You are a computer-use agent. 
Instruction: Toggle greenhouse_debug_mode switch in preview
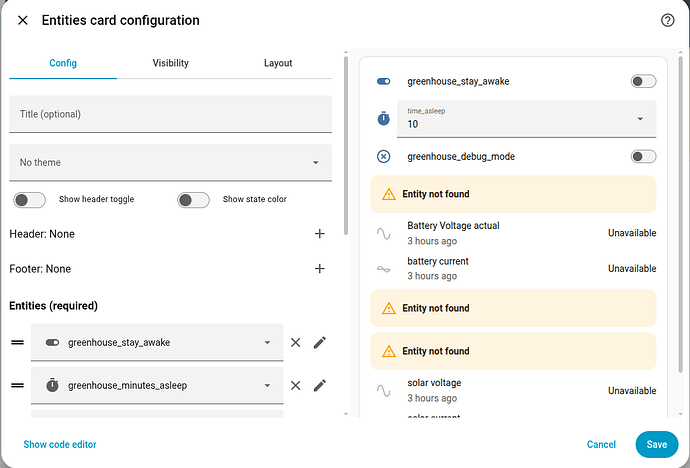click(643, 157)
